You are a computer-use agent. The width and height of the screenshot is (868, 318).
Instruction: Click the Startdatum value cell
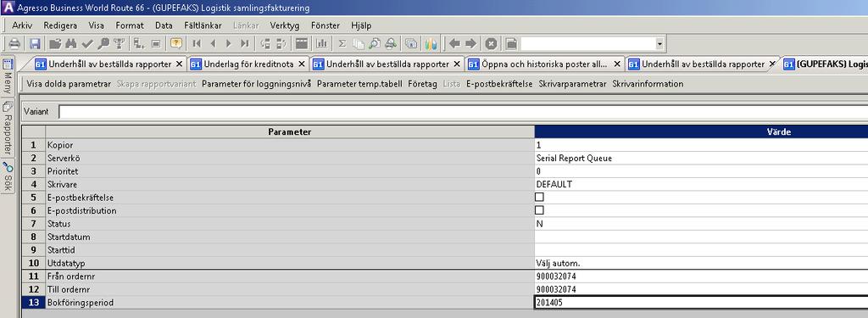[x=701, y=237]
